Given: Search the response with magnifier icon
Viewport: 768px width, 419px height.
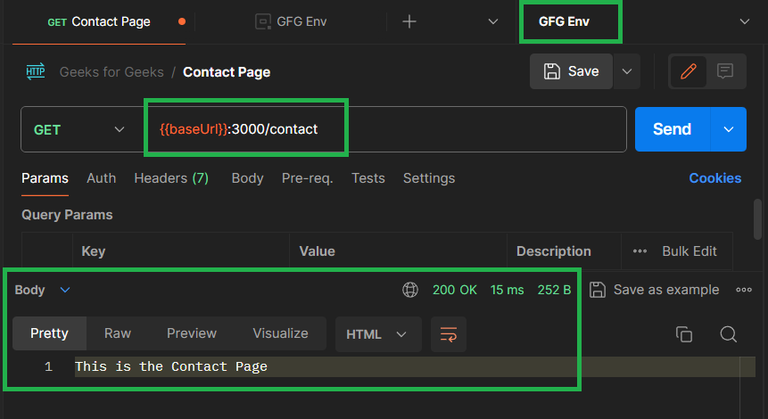Looking at the screenshot, I should 728,334.
